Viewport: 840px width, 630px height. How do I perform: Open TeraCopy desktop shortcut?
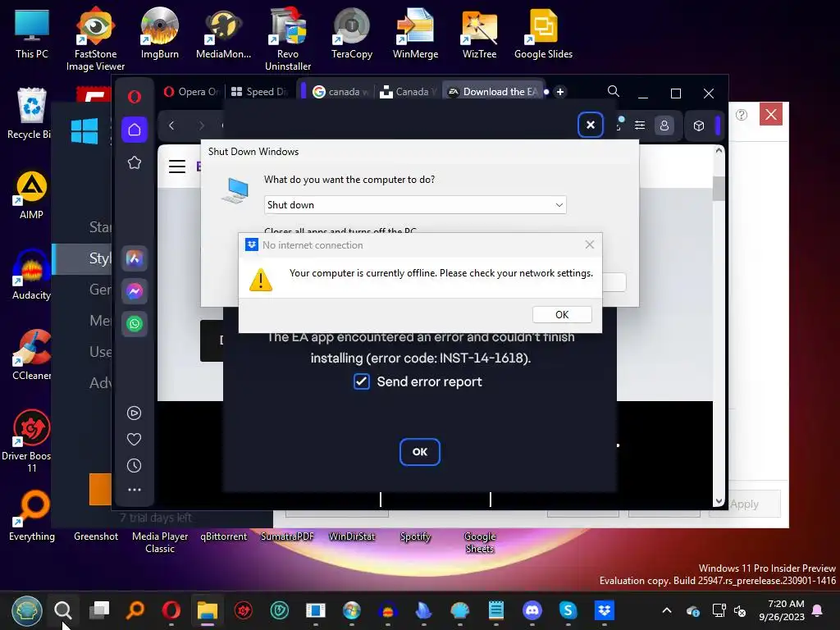[x=351, y=33]
